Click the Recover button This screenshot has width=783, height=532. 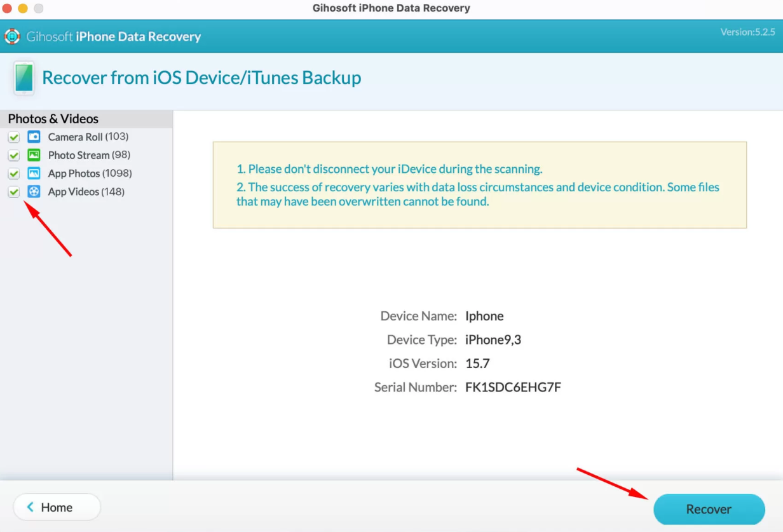point(709,509)
